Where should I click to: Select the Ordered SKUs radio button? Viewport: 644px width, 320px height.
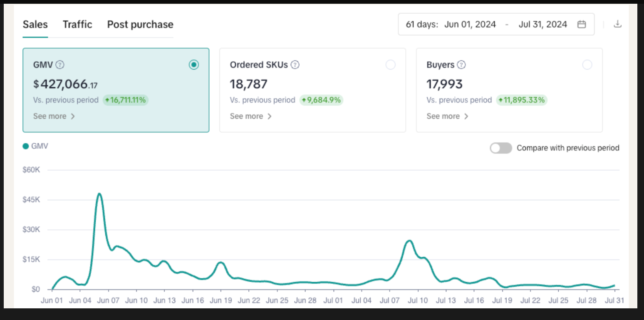[391, 65]
